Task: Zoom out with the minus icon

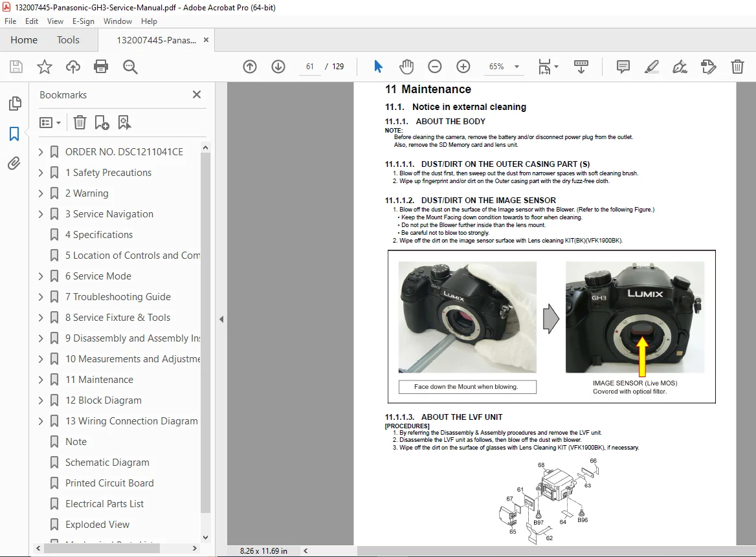Action: [435, 67]
